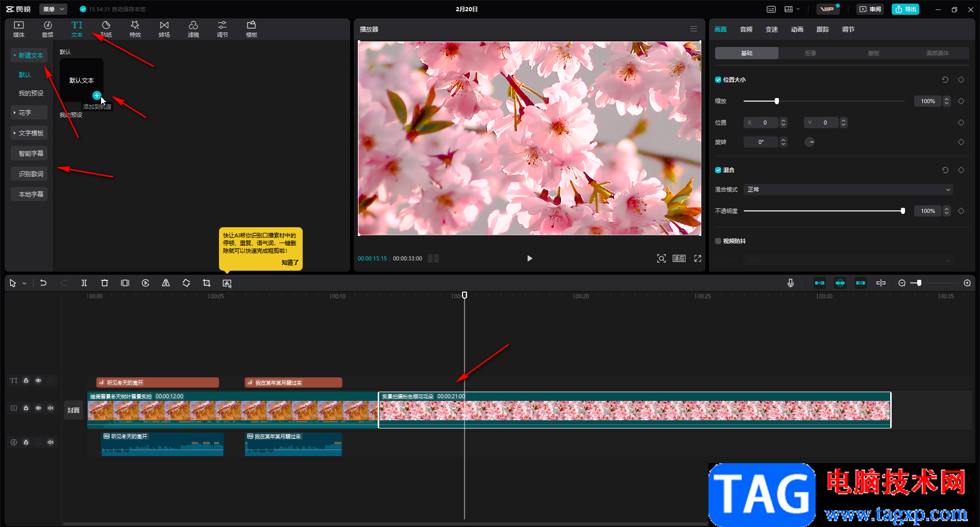Dismiss the tip by clicking 知道了
The height and width of the screenshot is (527, 980).
point(290,262)
